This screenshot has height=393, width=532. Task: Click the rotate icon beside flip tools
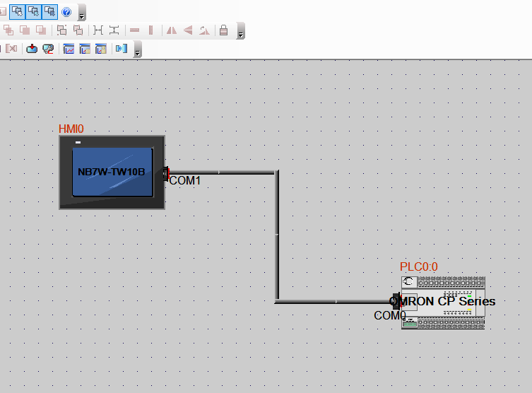pyautogui.click(x=204, y=30)
